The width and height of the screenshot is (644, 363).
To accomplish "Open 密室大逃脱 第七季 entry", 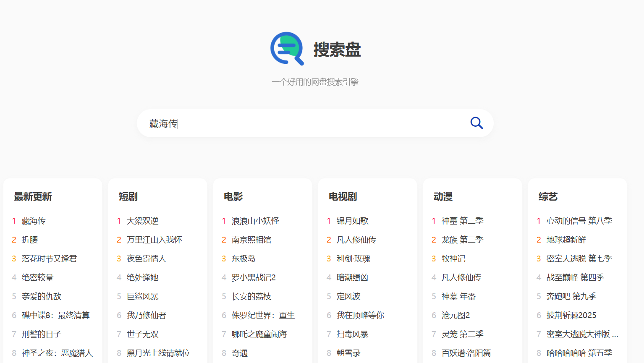I will point(579,259).
